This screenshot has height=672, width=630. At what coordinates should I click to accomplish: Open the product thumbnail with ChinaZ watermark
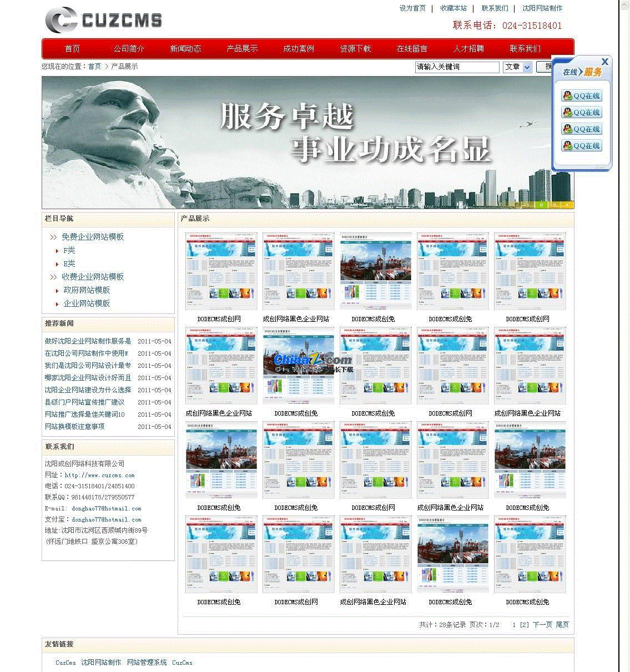(x=299, y=366)
